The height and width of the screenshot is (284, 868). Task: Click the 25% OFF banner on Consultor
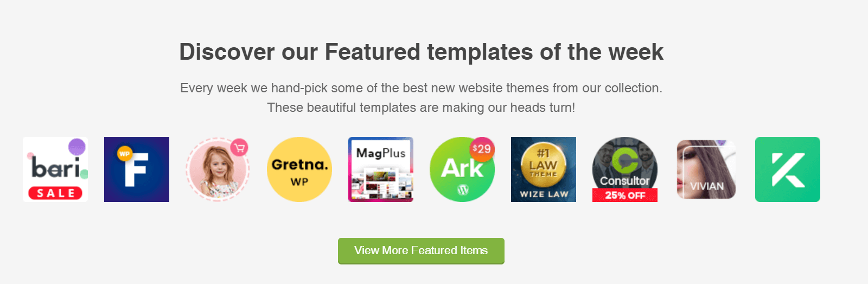point(625,195)
